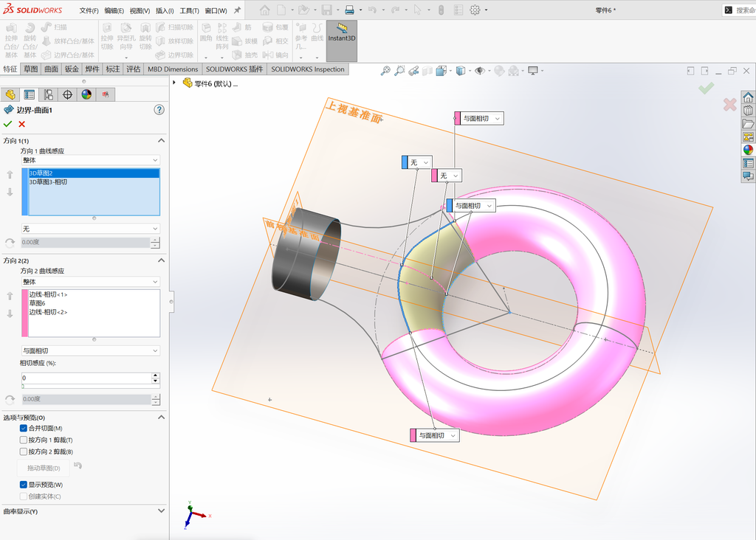Open the 工具(T) menu

click(189, 10)
